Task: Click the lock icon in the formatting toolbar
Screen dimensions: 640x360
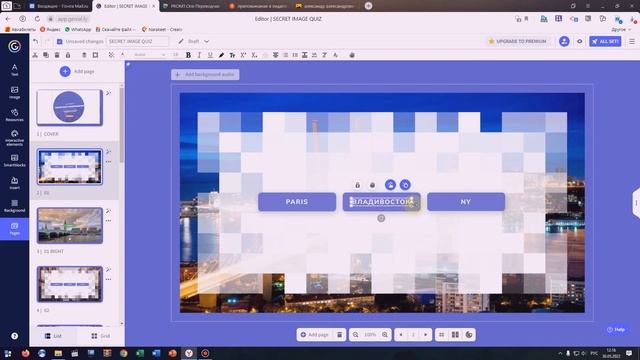Action: [x=68, y=55]
